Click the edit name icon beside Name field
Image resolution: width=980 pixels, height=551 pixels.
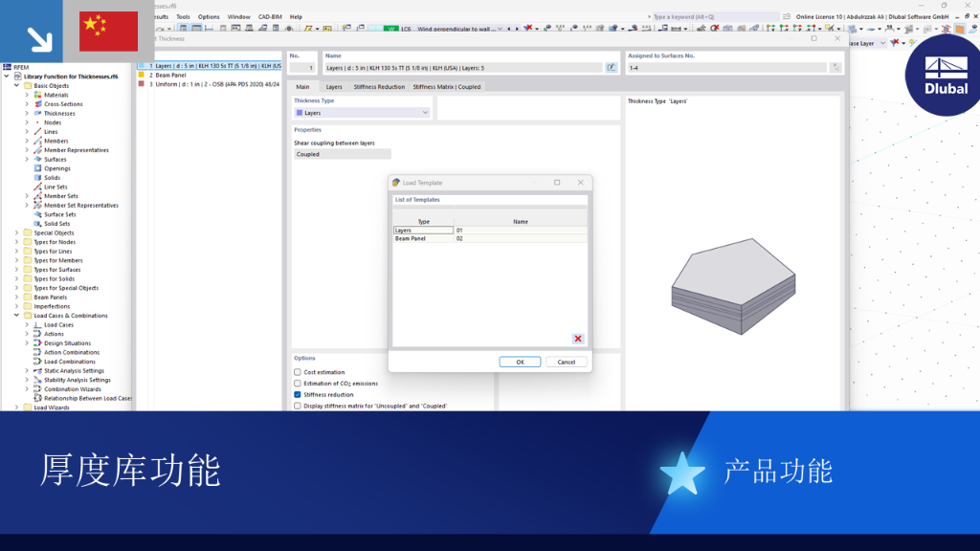pos(611,68)
